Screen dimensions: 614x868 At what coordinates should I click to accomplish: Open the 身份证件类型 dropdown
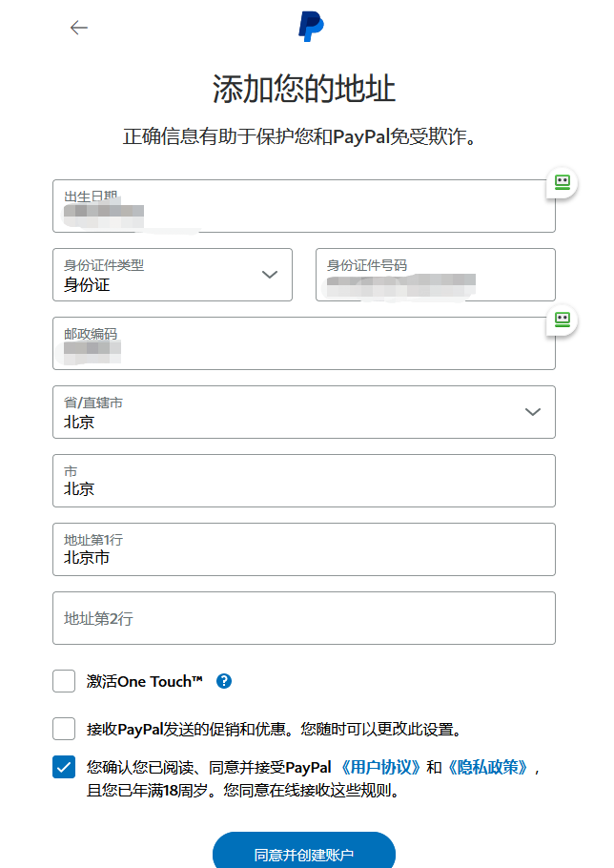[x=173, y=275]
